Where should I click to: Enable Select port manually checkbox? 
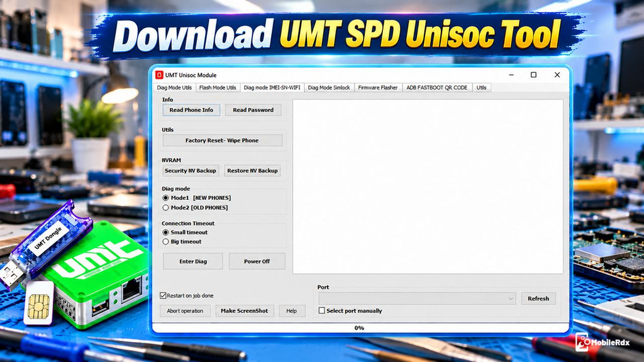322,310
